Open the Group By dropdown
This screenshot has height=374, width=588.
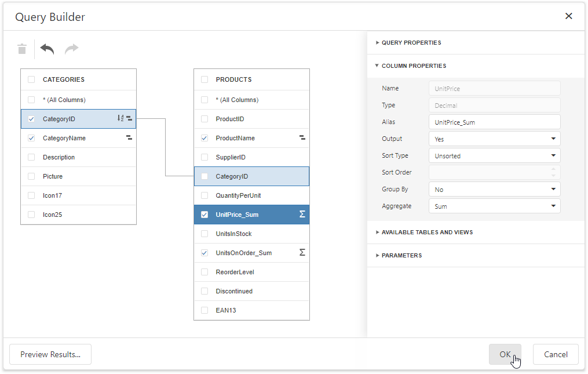pyautogui.click(x=494, y=189)
